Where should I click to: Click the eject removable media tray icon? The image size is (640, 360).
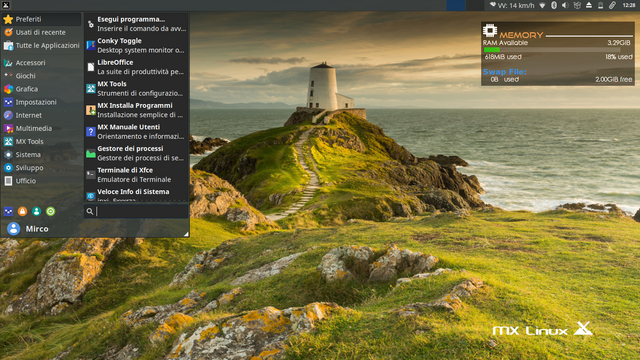click(589, 5)
